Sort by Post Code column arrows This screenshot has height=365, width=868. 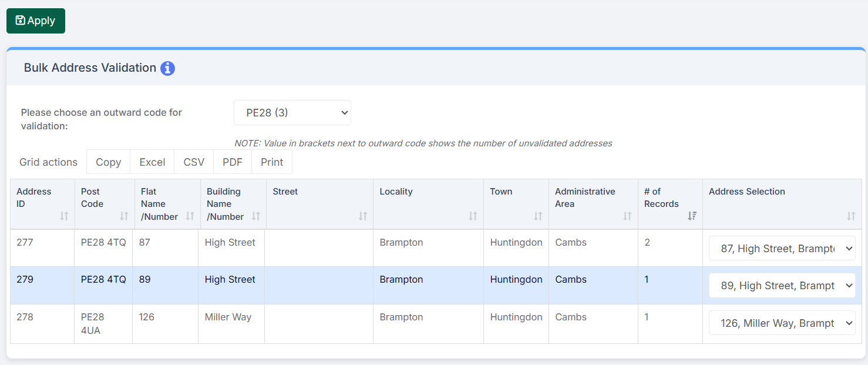pos(124,216)
